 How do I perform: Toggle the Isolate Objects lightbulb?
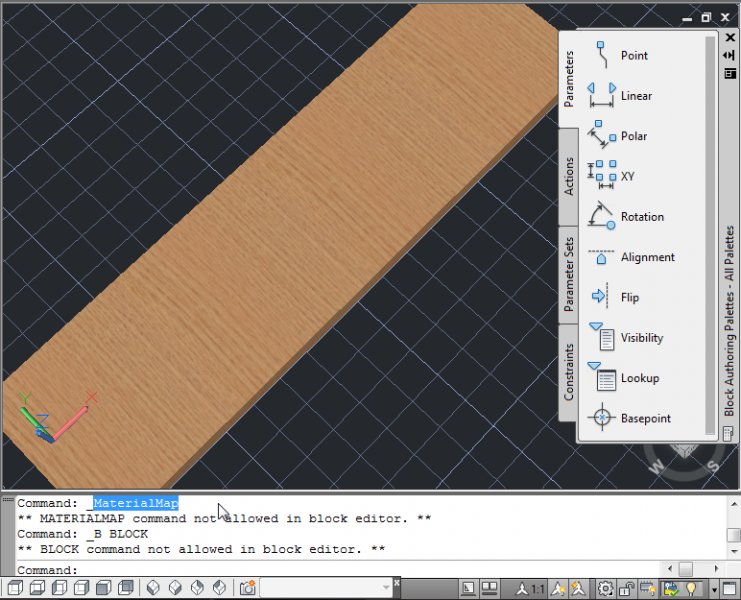pos(691,588)
